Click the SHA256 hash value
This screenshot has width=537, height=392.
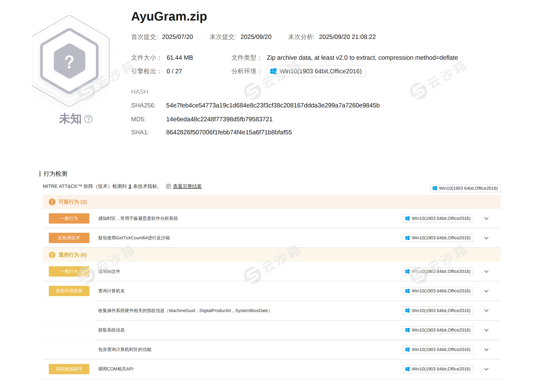tap(273, 105)
